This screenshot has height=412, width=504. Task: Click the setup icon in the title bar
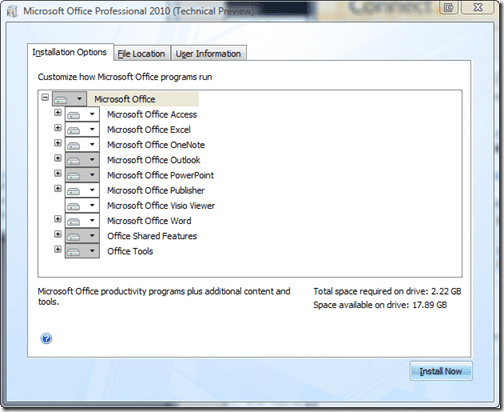click(12, 12)
